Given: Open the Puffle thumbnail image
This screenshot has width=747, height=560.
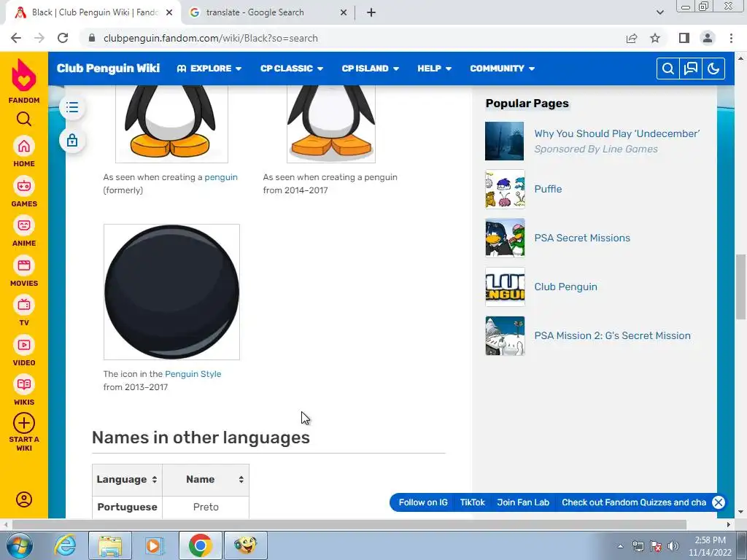Looking at the screenshot, I should point(505,190).
